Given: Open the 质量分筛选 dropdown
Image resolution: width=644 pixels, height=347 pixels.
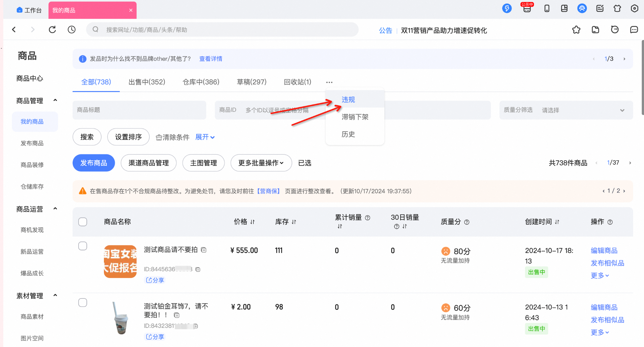Looking at the screenshot, I should 566,110.
